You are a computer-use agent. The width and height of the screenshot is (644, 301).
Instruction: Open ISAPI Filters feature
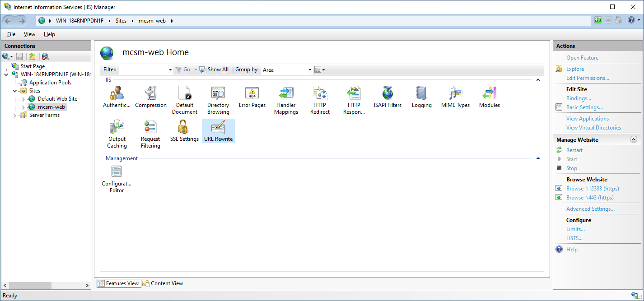(387, 97)
